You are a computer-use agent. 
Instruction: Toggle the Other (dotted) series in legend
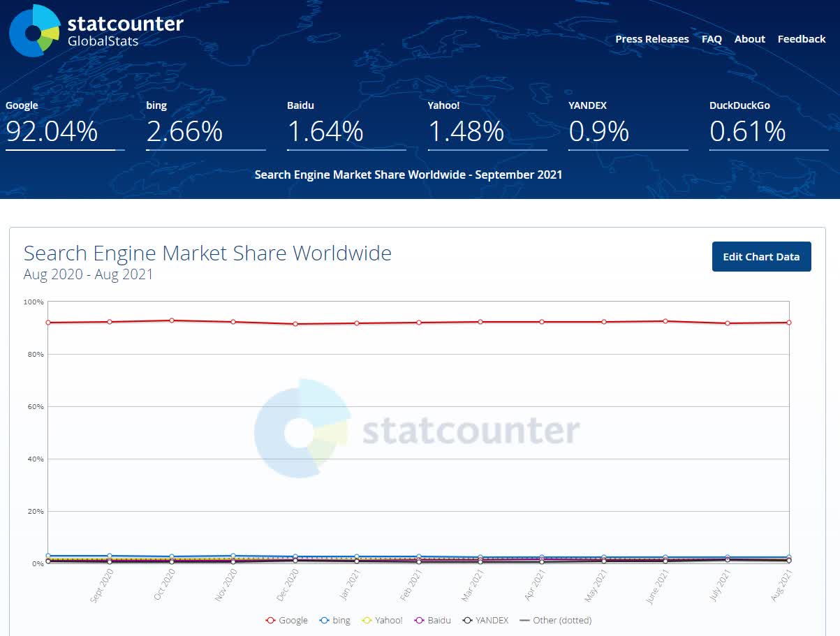pyautogui.click(x=556, y=620)
